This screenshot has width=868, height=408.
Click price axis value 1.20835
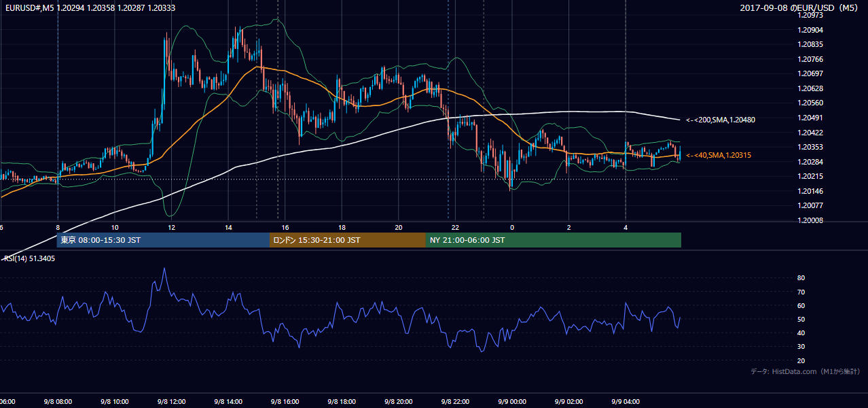pos(811,45)
